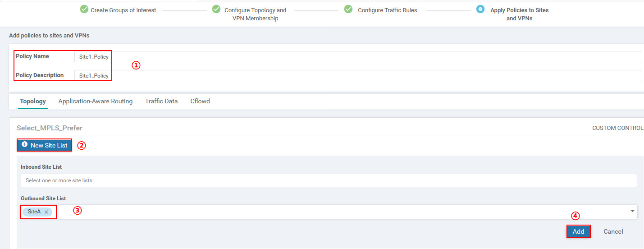Open the Cflowd tab
Viewport: 644px width, 249px height.
tap(200, 101)
